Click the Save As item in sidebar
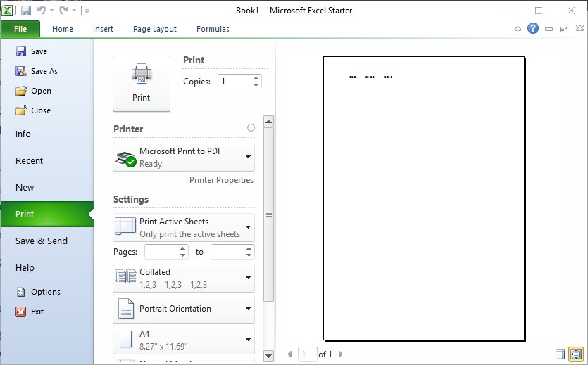The height and width of the screenshot is (365, 588). point(44,71)
